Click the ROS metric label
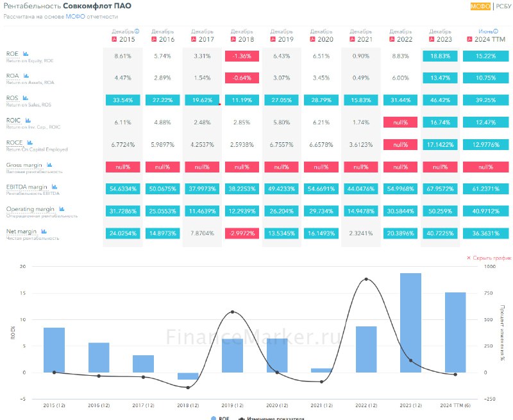 coord(12,98)
